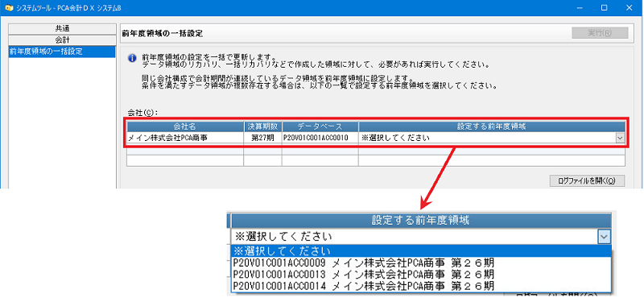Click ログファイルを開く(O) button
Viewport: 644px width, 298px height.
coord(588,181)
